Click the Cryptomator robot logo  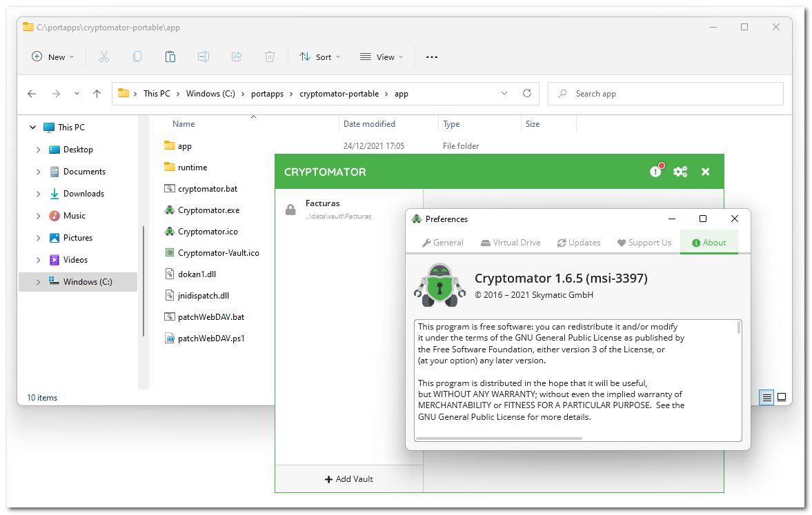(439, 285)
